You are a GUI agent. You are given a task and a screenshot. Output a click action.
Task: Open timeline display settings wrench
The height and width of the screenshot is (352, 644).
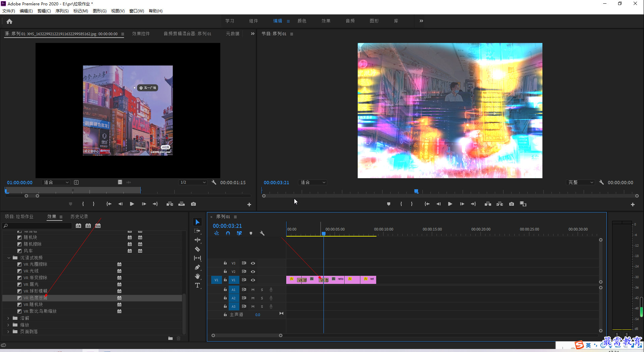click(x=262, y=233)
